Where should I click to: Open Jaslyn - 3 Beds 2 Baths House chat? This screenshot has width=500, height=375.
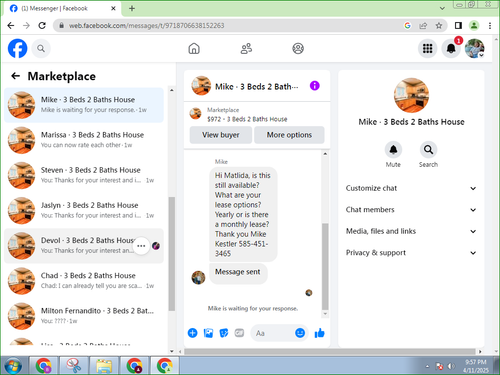(x=84, y=210)
